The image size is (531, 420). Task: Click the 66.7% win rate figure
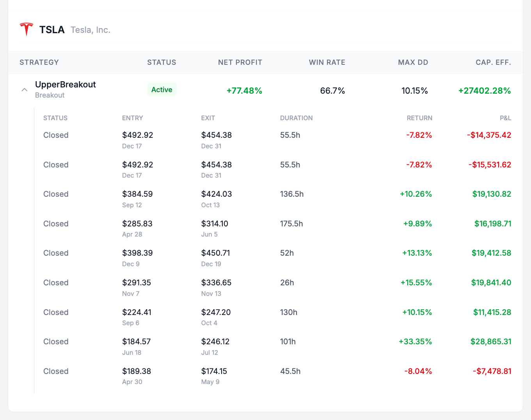point(332,91)
